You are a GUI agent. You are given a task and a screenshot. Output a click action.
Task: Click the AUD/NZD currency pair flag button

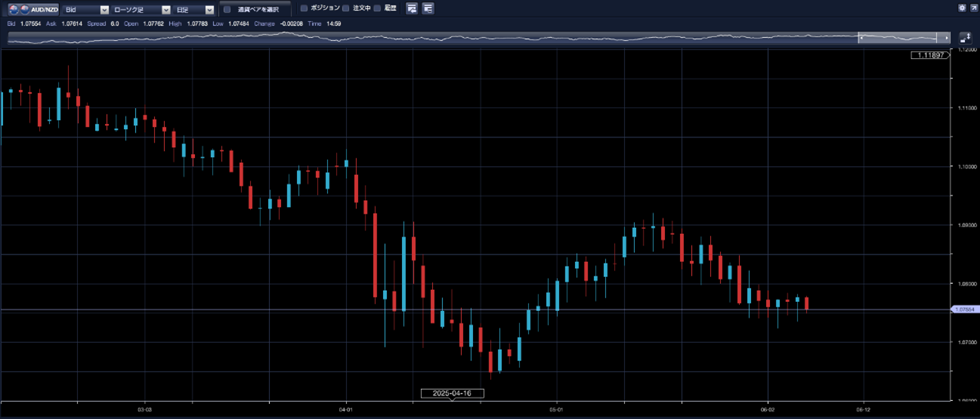coord(33,9)
